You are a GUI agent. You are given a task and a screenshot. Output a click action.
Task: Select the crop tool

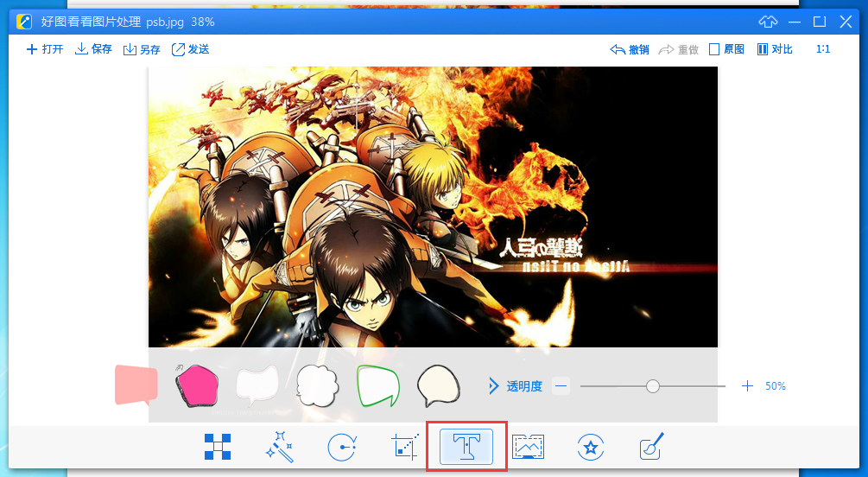404,447
